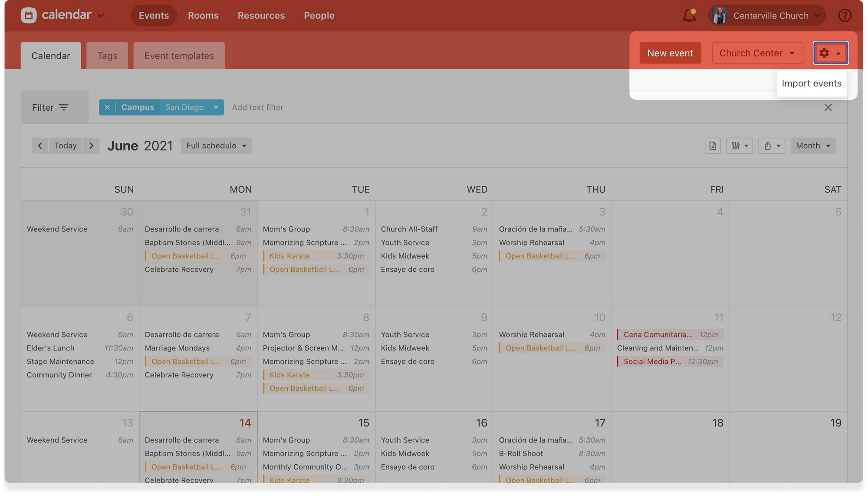The image size is (868, 496).
Task: Click the filter funnel icon
Action: [x=64, y=107]
